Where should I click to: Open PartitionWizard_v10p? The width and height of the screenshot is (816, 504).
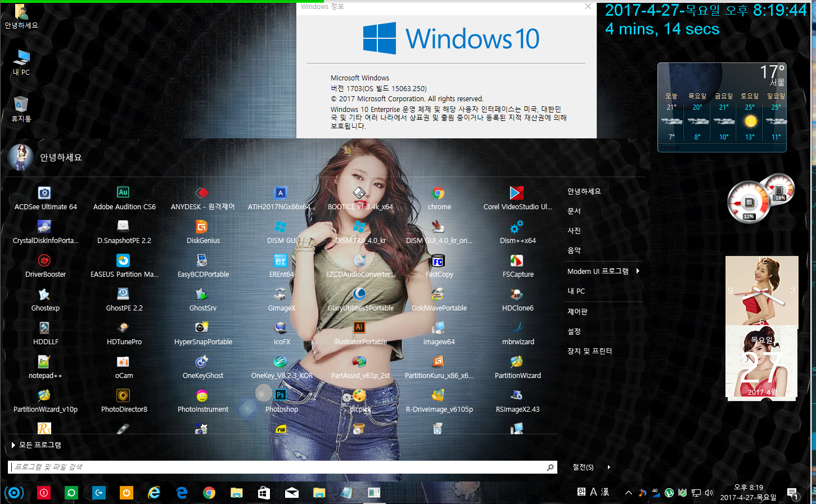coord(46,402)
